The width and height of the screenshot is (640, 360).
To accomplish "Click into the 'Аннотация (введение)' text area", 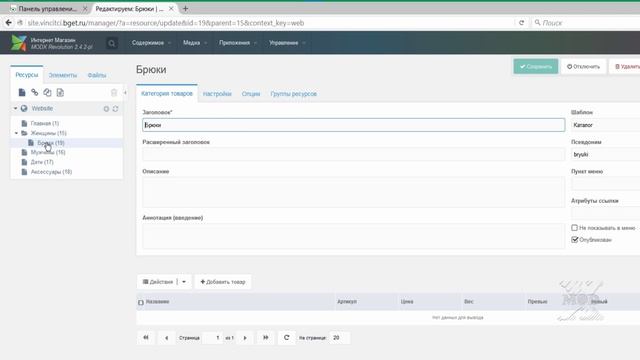I will click(353, 236).
